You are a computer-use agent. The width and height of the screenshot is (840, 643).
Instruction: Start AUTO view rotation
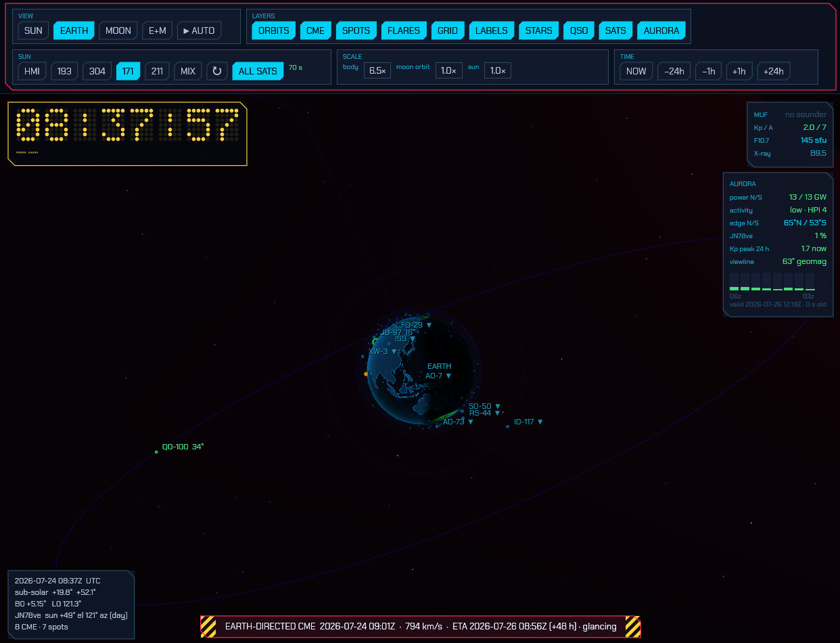coord(200,30)
